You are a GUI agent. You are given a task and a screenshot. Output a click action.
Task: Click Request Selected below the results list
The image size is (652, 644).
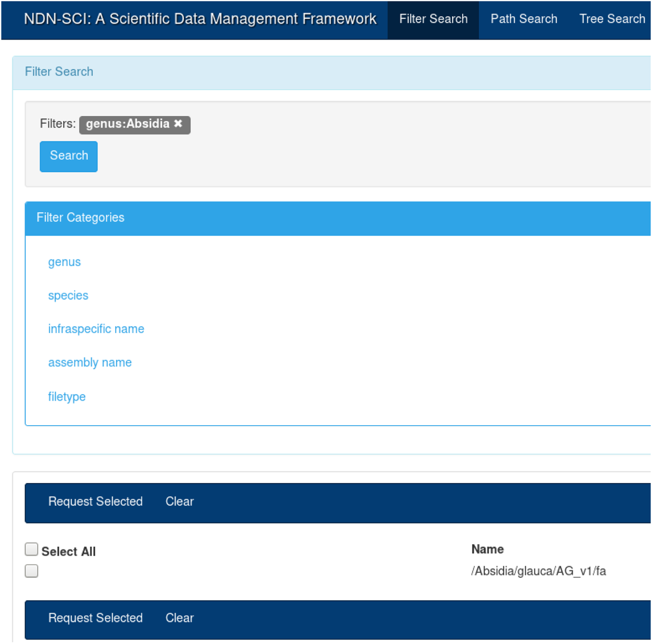click(95, 618)
